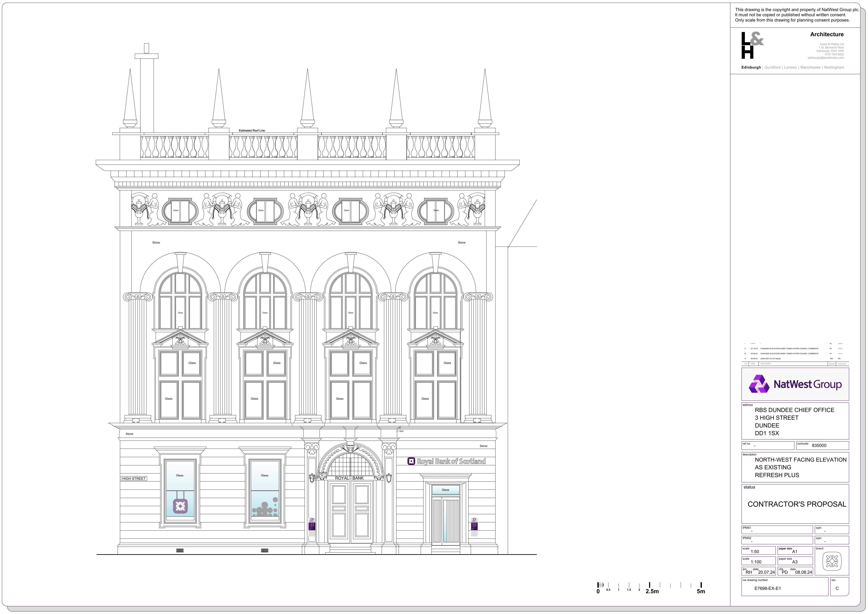Open the edinburgh@lewishickey.com email link
This screenshot has height=614, width=868.
pos(826,58)
